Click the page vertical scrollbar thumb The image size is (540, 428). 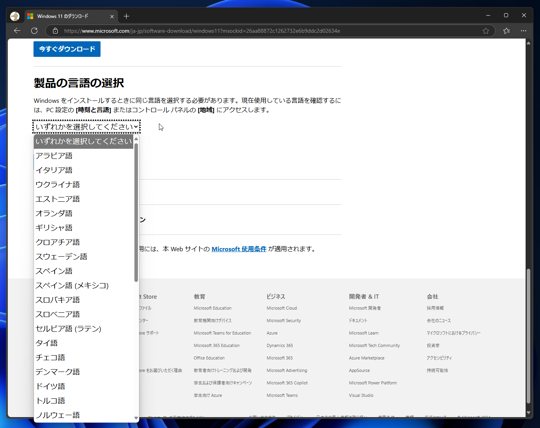click(528, 336)
